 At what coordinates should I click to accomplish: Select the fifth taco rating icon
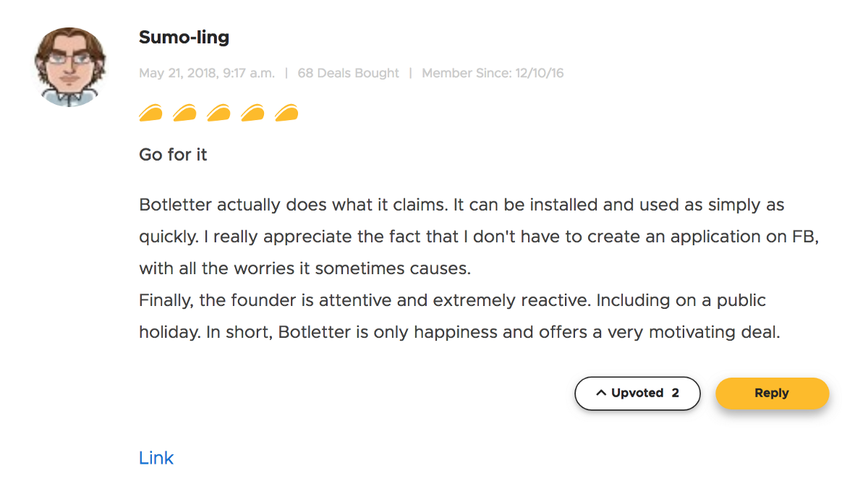[286, 114]
